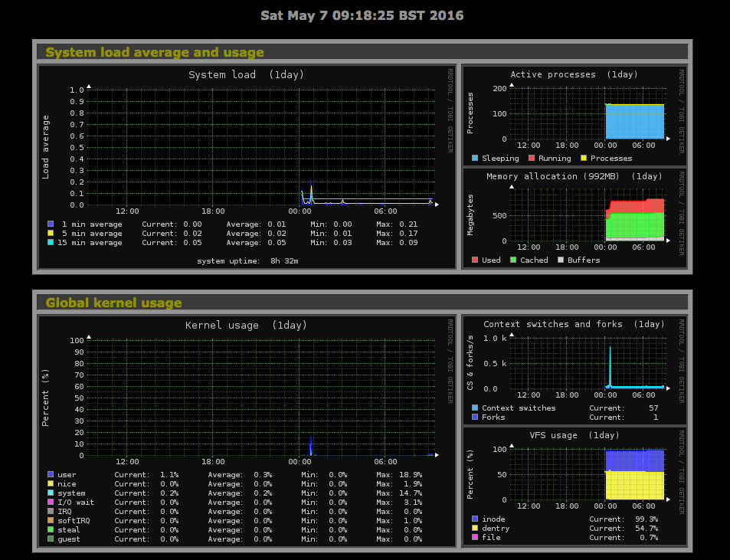Click the load spike in System load graph
The width and height of the screenshot is (730, 560).
pos(310,192)
